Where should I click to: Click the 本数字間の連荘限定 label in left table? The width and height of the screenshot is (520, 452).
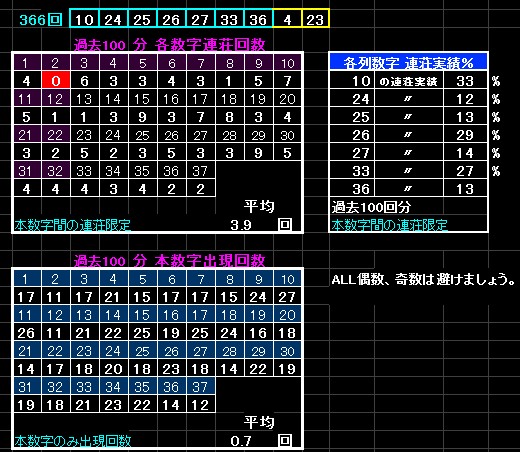pyautogui.click(x=72, y=225)
